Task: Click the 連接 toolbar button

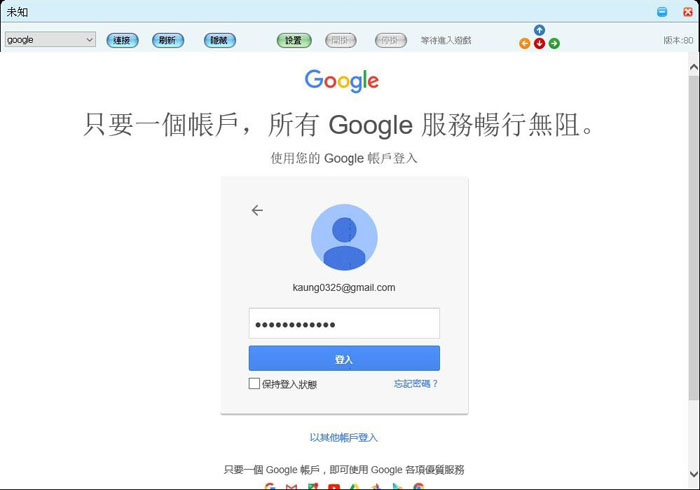Action: 122,40
